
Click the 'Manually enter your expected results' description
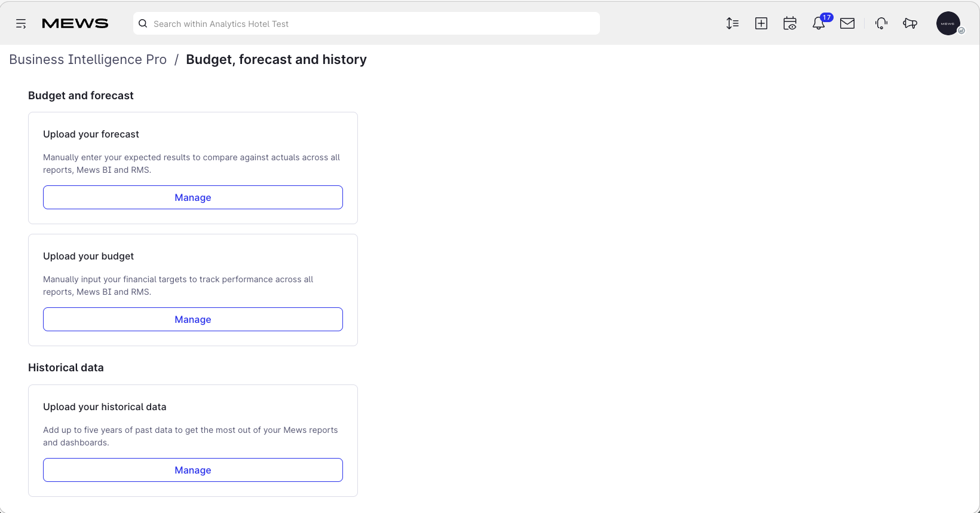click(x=192, y=164)
